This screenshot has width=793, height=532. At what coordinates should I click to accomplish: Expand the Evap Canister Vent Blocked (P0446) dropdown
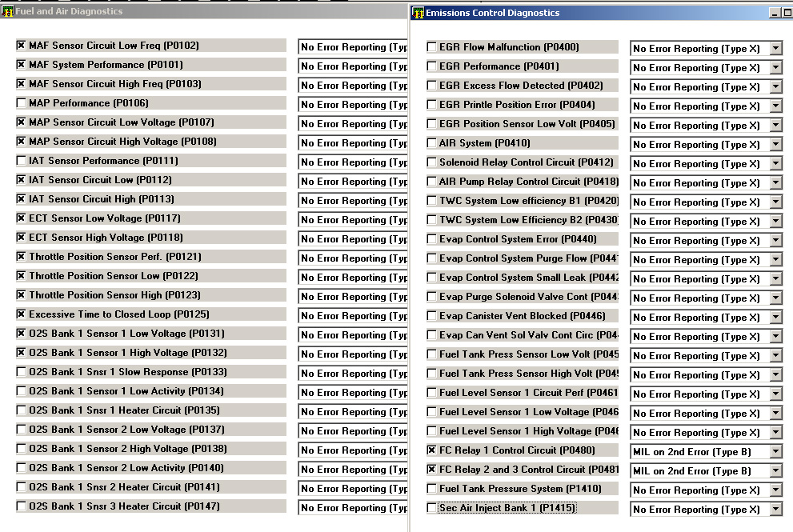click(x=775, y=318)
